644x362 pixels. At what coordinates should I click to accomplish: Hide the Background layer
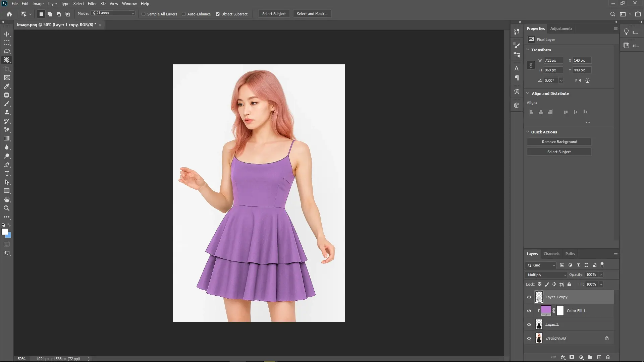529,338
